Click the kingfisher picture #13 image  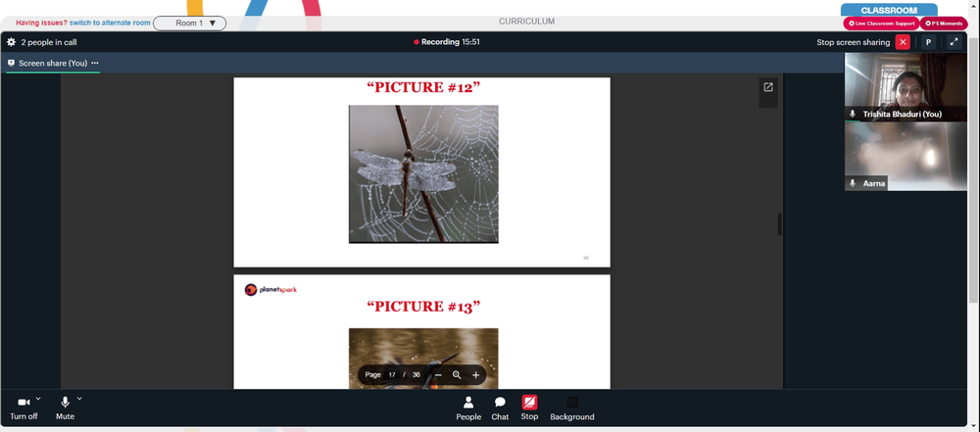[423, 359]
